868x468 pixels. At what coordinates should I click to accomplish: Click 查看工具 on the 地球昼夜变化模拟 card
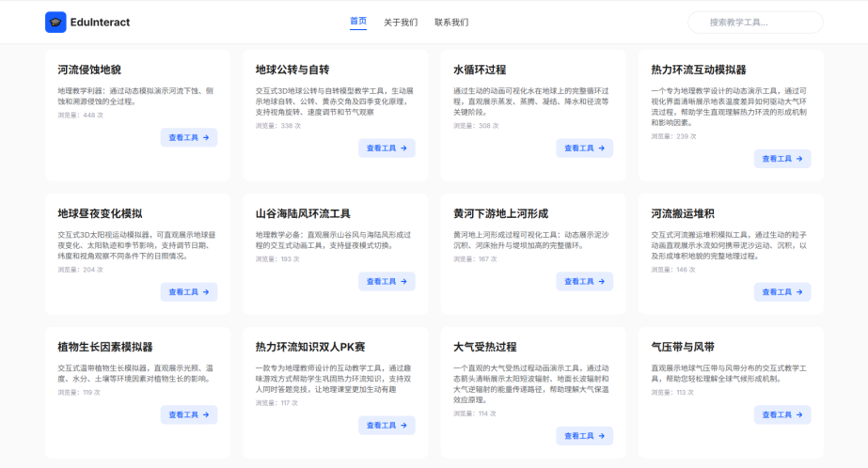pyautogui.click(x=189, y=291)
